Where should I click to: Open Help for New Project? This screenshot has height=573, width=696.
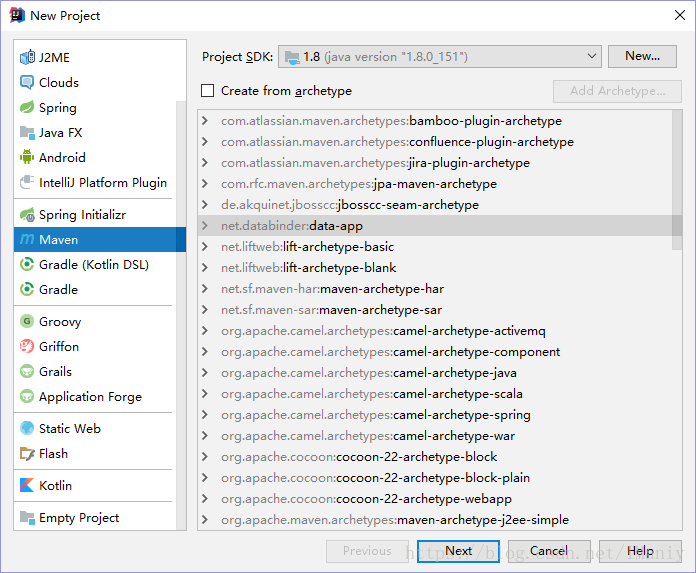[x=640, y=551]
